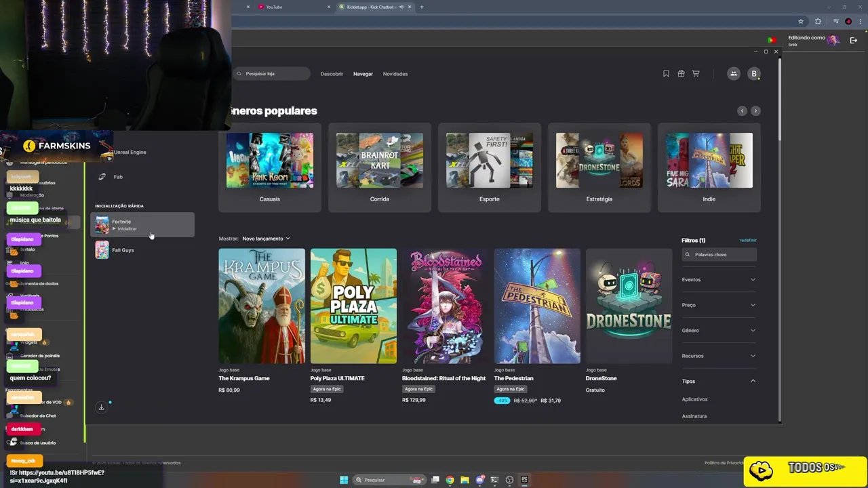Open the Casuais genre card
This screenshot has width=868, height=488.
click(270, 167)
